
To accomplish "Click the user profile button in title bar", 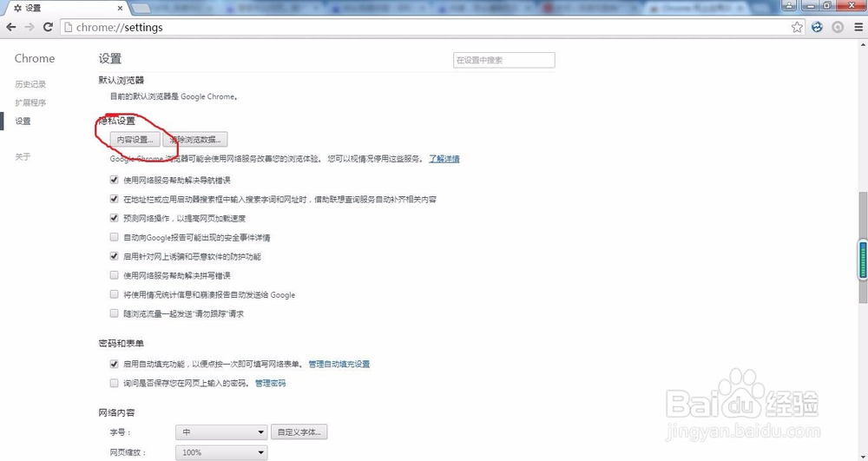I will tap(789, 5).
